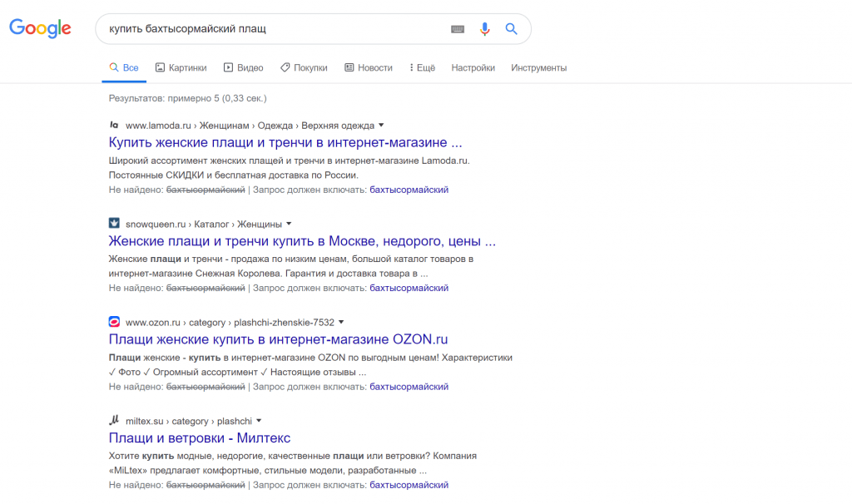The width and height of the screenshot is (852, 504).
Task: Expand the snowqueen.ru result options arrow
Action: tap(289, 223)
